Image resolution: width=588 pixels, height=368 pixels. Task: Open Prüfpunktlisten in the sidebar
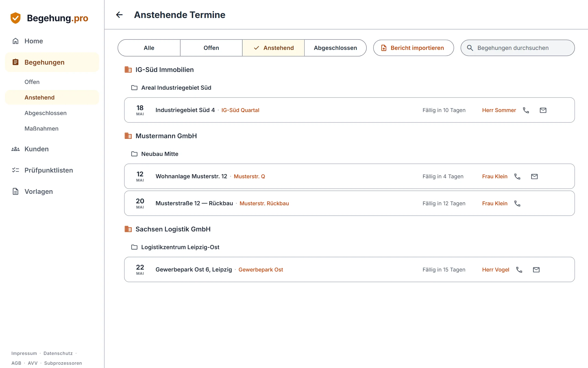[52, 170]
